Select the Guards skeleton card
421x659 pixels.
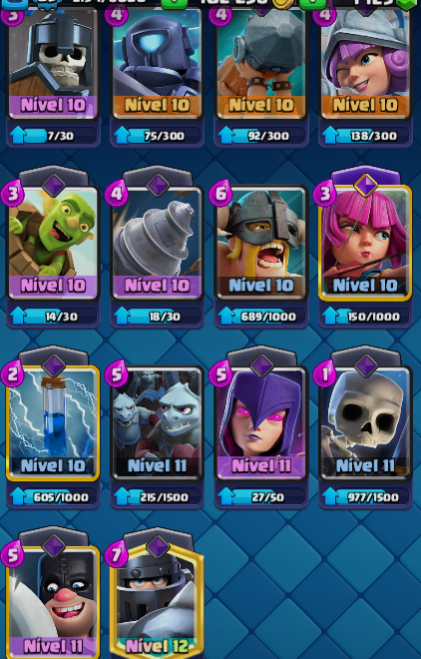pyautogui.click(x=53, y=62)
